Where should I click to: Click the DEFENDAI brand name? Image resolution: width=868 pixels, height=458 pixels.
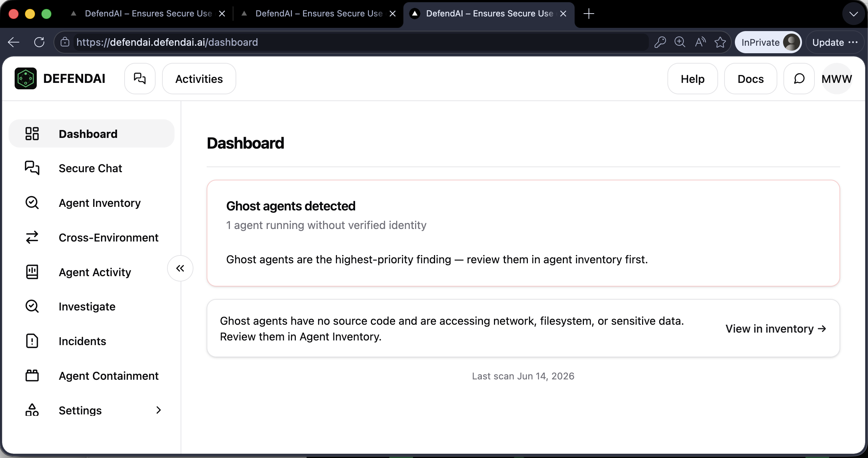tap(74, 78)
